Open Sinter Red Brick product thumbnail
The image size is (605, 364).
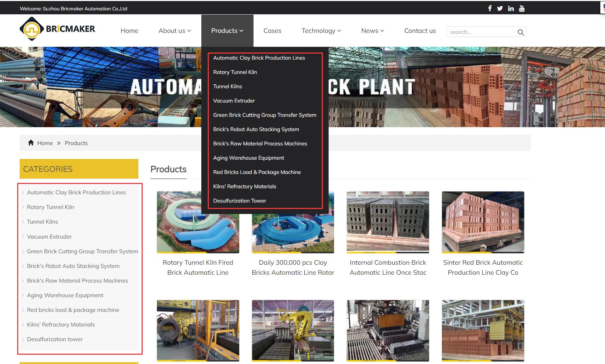(x=483, y=222)
